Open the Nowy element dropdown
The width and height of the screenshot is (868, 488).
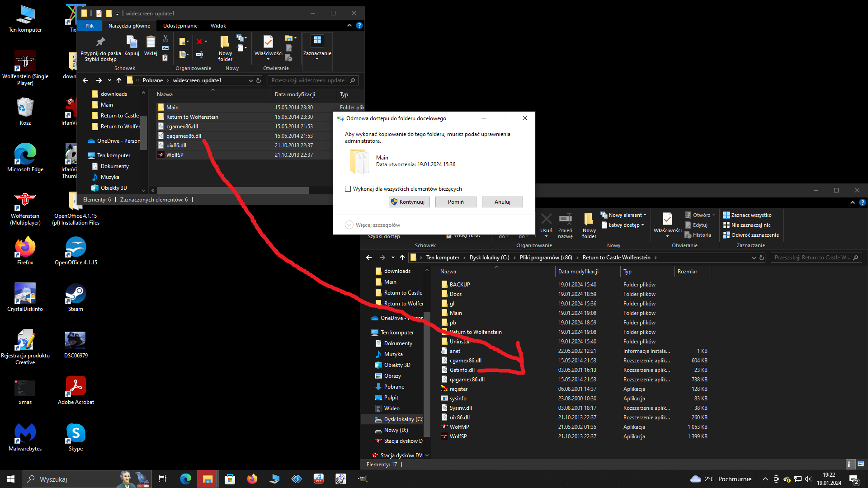626,215
